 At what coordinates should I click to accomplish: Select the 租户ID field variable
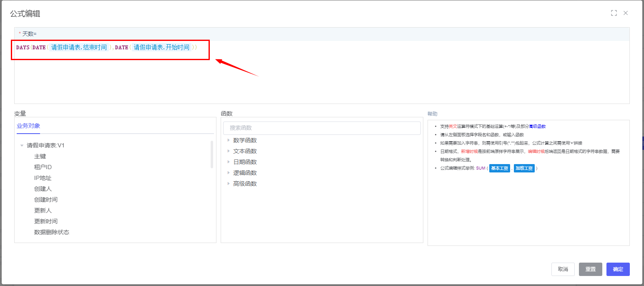[43, 167]
